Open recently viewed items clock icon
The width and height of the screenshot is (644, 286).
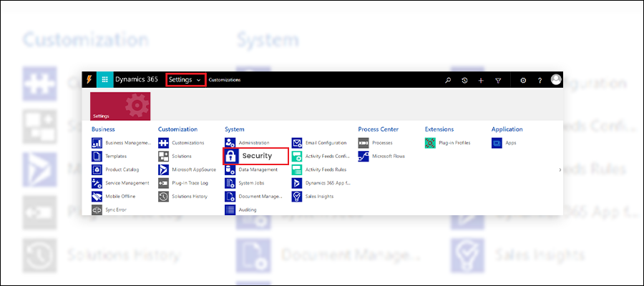coord(464,80)
